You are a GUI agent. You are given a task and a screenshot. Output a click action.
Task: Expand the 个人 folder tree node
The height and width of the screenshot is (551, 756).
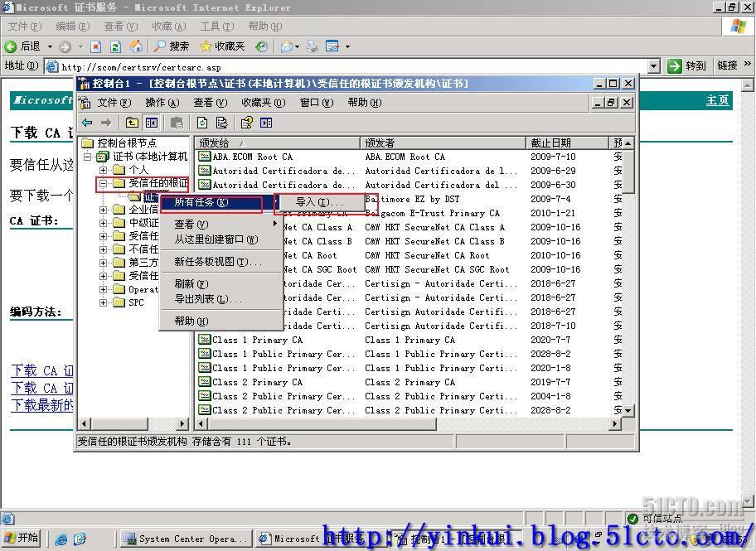103,170
